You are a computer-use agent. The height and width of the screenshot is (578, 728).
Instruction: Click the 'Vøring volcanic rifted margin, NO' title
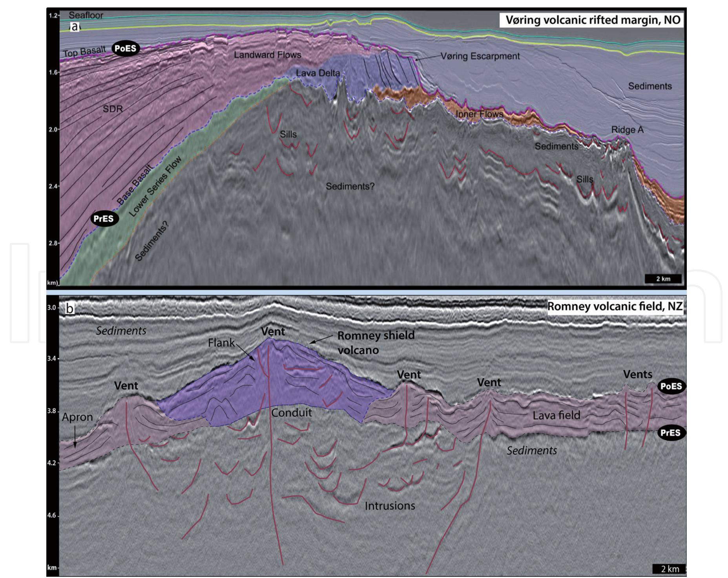pyautogui.click(x=592, y=20)
